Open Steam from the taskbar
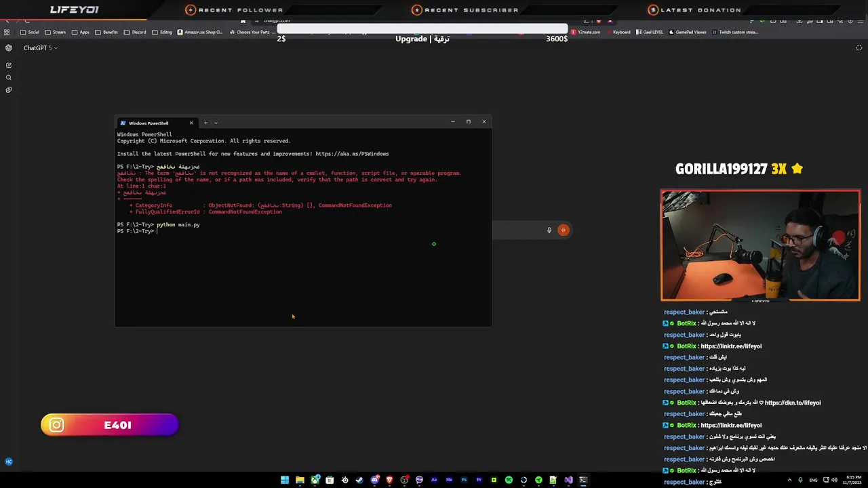868x488 pixels. 359,480
